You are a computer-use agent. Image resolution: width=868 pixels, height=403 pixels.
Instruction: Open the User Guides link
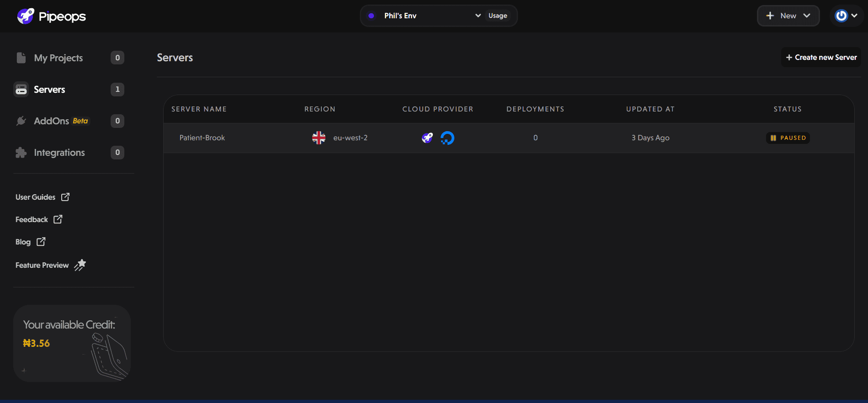[x=35, y=197]
